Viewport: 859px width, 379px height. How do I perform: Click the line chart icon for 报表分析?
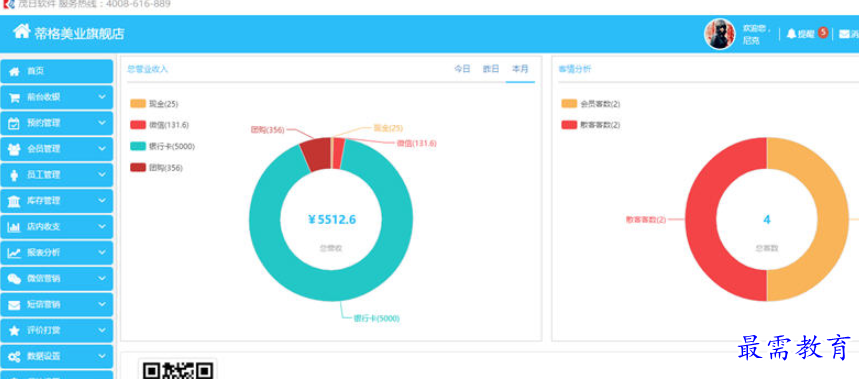[14, 252]
